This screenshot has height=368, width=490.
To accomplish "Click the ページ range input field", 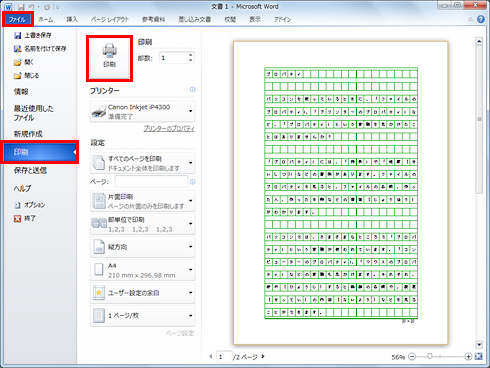I will pos(151,182).
